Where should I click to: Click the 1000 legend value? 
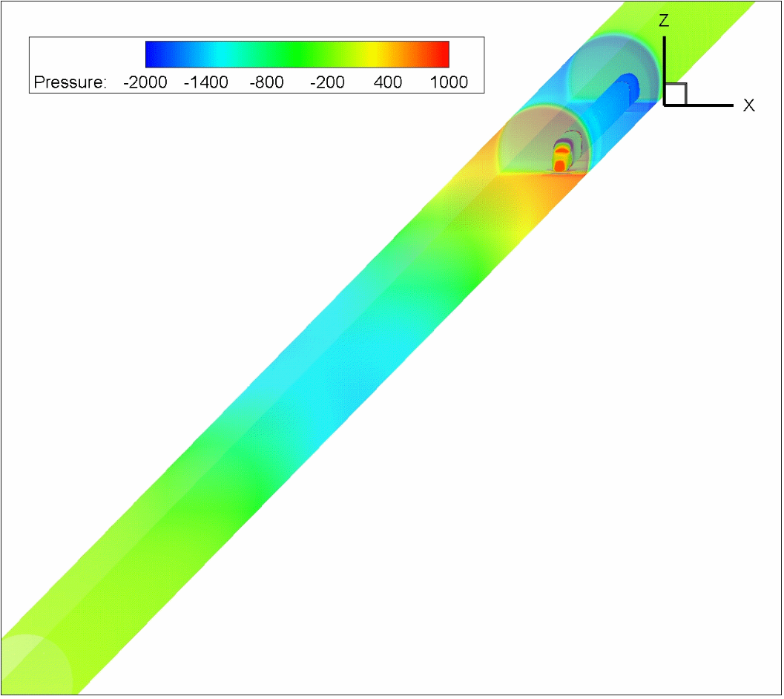point(449,82)
